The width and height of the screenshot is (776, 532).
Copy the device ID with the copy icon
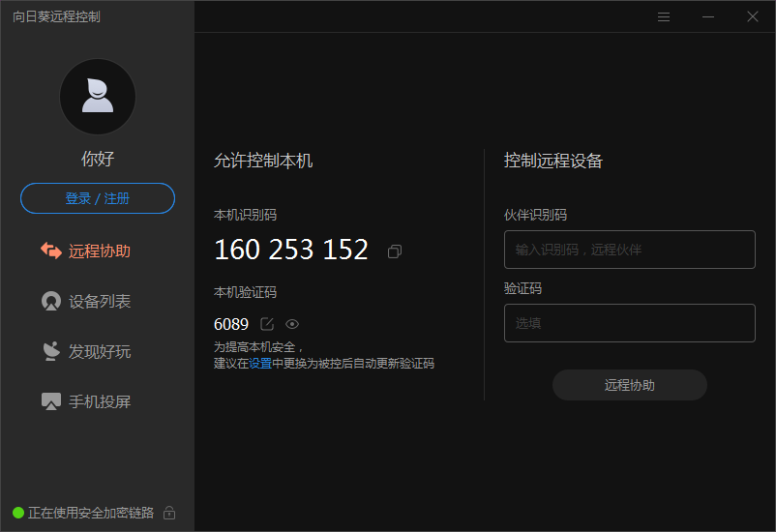point(395,251)
